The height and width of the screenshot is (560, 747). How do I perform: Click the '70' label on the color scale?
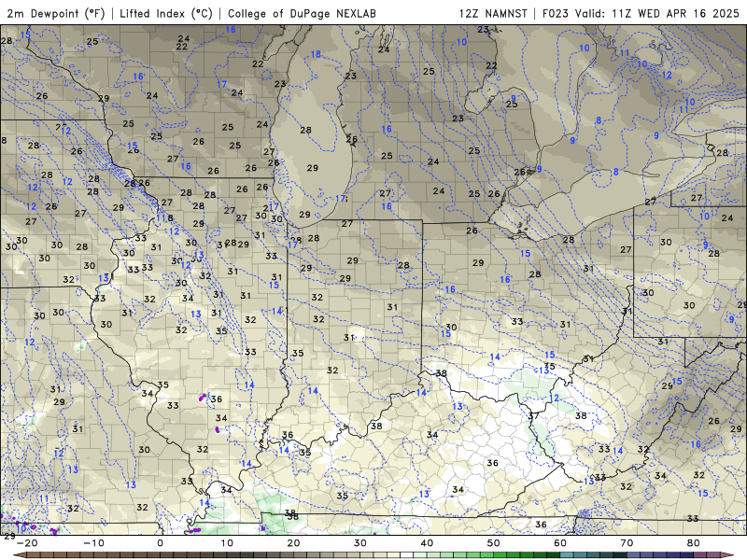(x=627, y=543)
